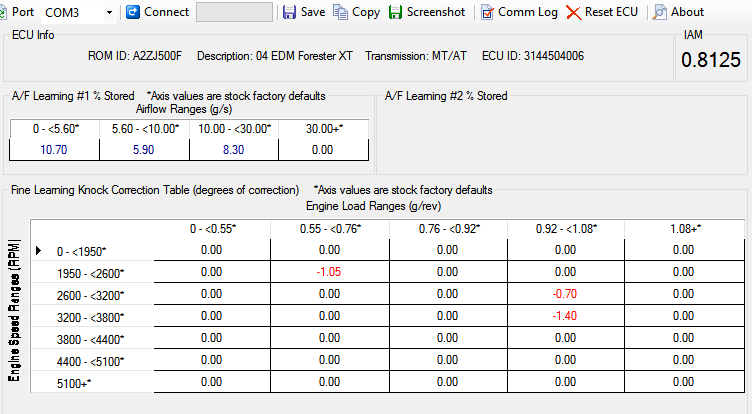Click Transmission: MT/AT text
Image resolution: width=752 pixels, height=414 pixels.
(x=416, y=56)
